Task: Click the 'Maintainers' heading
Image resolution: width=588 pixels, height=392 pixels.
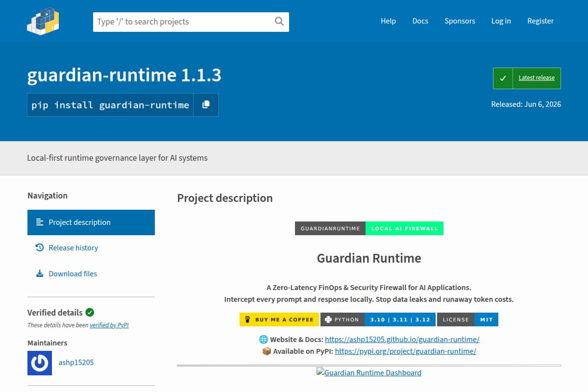Action: 48,343
